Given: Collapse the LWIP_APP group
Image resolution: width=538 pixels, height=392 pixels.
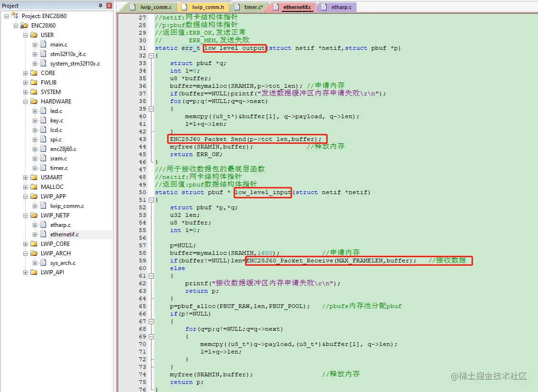Looking at the screenshot, I should coord(25,196).
